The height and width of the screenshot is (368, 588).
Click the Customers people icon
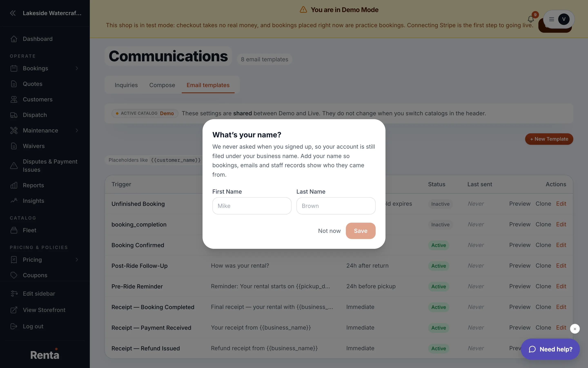pos(14,100)
